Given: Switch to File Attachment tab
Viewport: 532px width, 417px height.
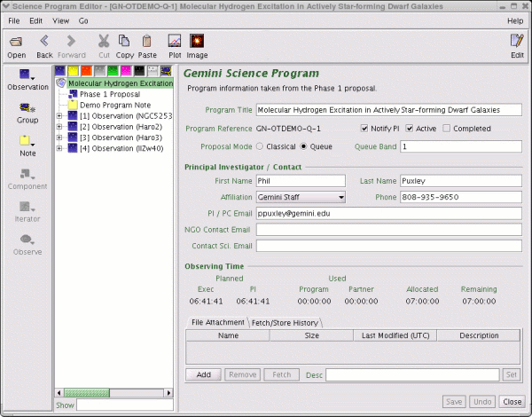Looking at the screenshot, I should (218, 322).
